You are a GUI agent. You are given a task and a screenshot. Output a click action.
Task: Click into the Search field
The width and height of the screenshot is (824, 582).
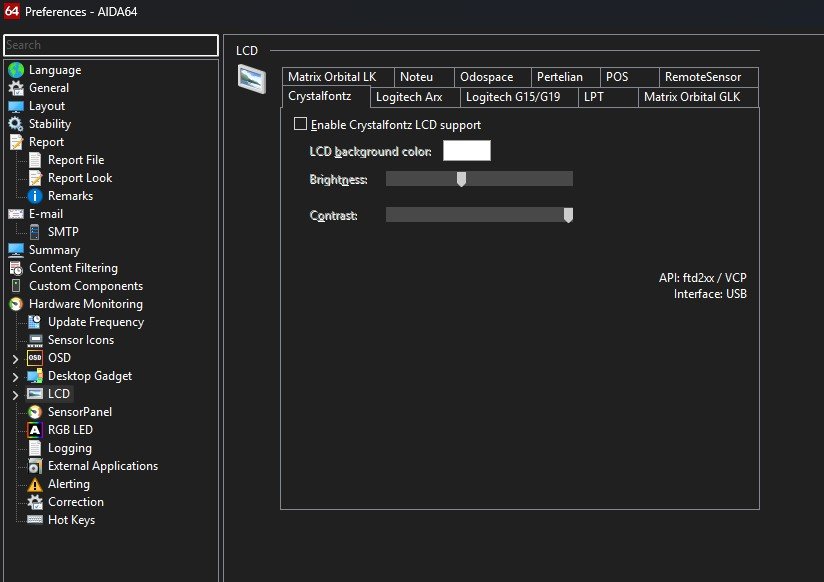click(x=110, y=45)
